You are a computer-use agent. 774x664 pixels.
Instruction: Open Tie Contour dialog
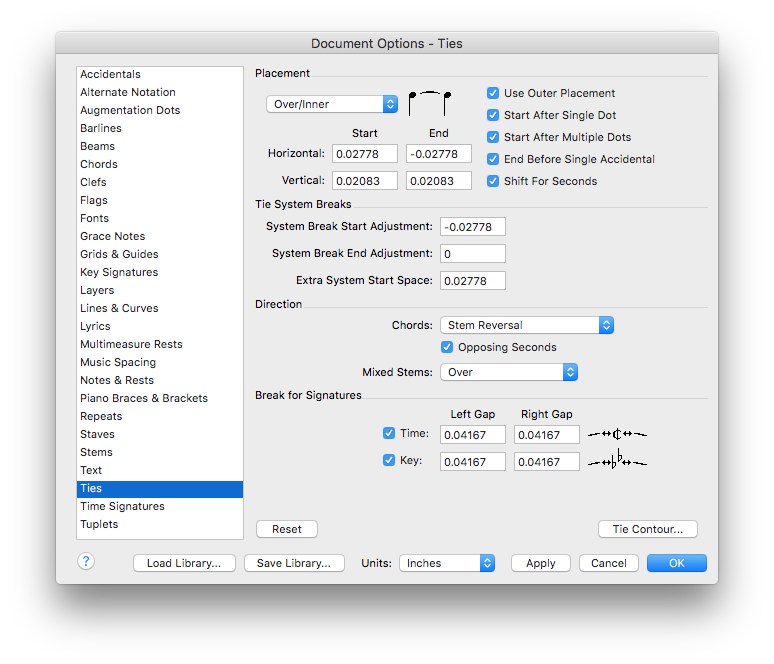point(648,529)
